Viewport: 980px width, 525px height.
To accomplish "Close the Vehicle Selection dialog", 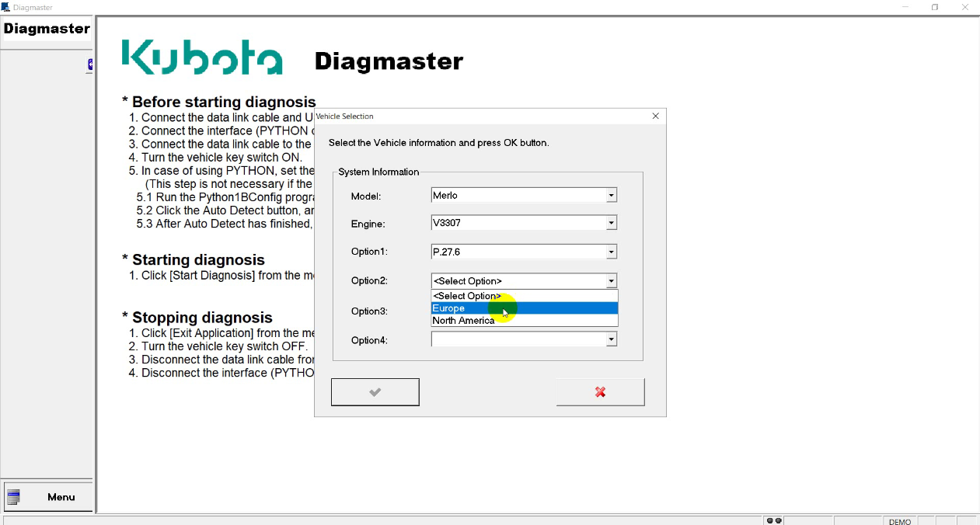I will click(x=655, y=116).
